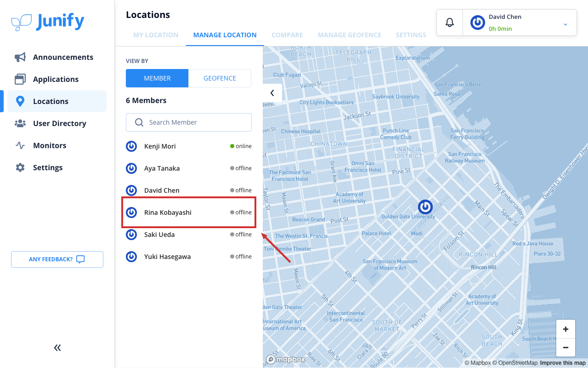Image resolution: width=588 pixels, height=368 pixels.
Task: Open the © OpenStreetMap attribution link
Action: [515, 363]
